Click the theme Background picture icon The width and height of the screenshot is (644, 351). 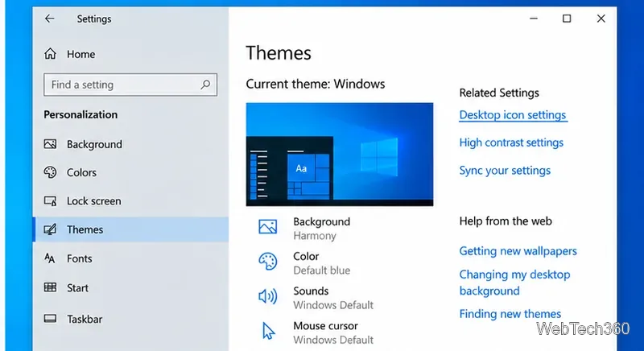tap(268, 226)
